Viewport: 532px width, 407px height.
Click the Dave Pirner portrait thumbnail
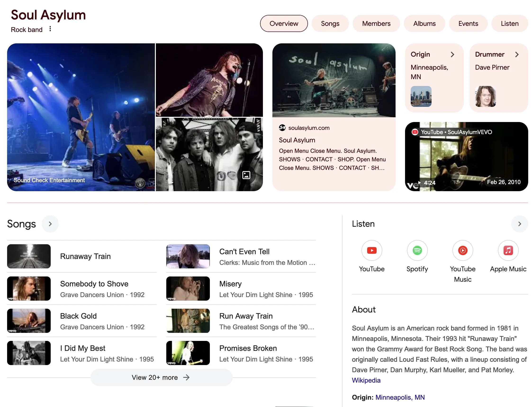point(485,96)
